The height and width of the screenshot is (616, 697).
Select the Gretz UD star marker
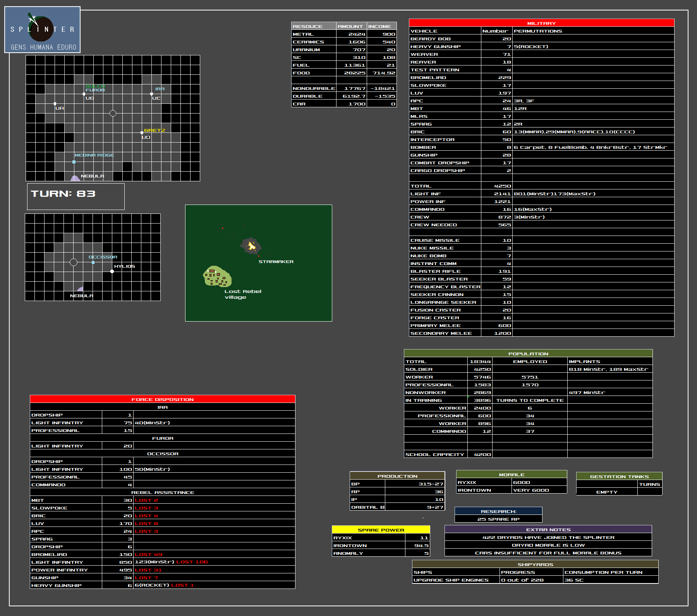click(x=142, y=133)
